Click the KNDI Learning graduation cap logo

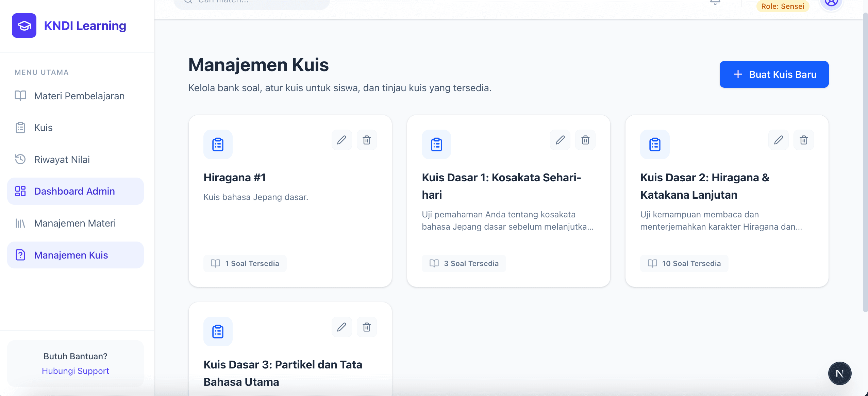click(24, 26)
